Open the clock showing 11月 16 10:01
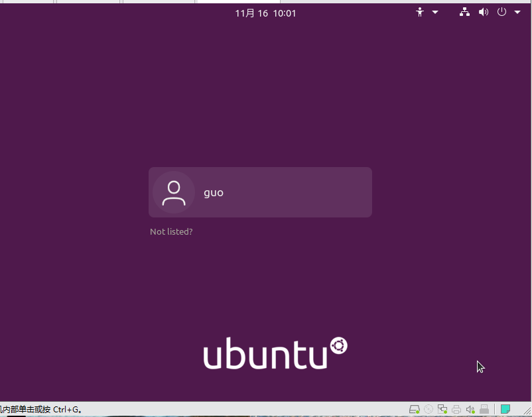The image size is (532, 417). pos(265,13)
